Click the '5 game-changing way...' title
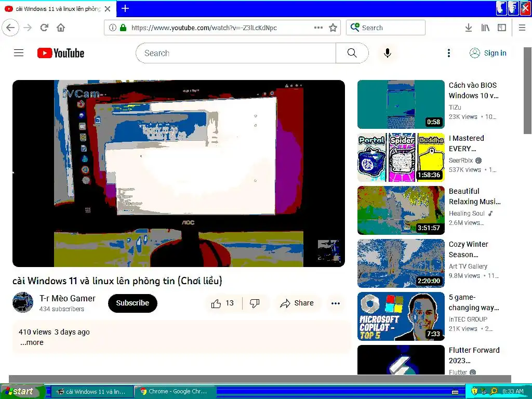This screenshot has width=532, height=399. tap(474, 302)
